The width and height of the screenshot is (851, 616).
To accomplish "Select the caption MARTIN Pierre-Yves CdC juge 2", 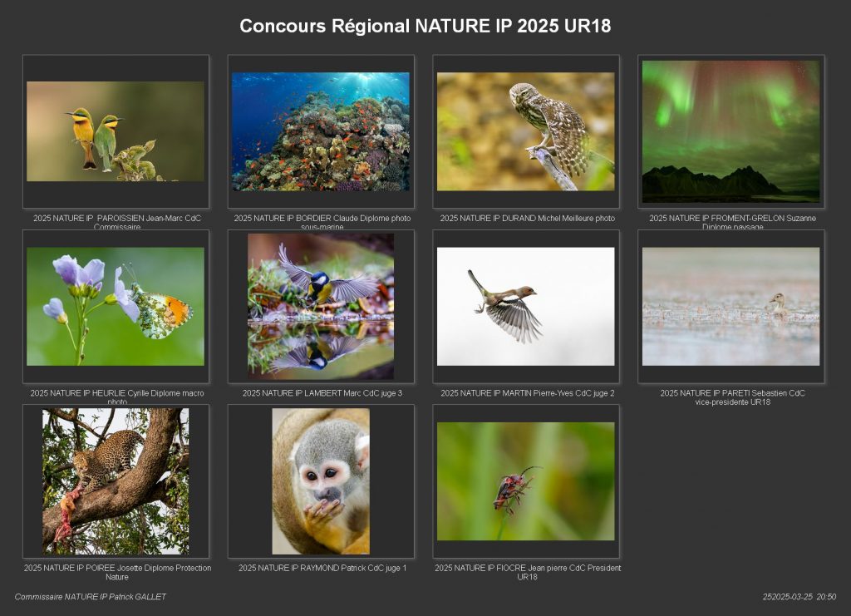I will coord(527,393).
